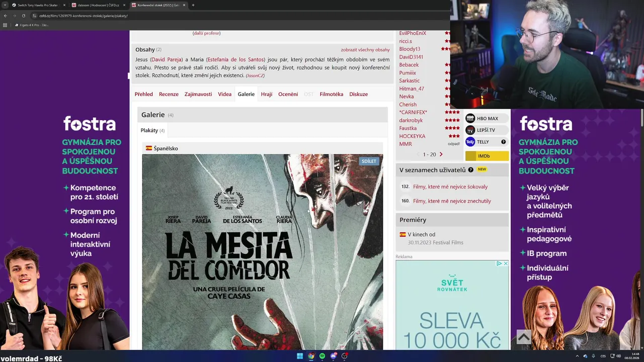The height and width of the screenshot is (362, 644).
Task: Open 'Filmy, které mě nejvíce šokovaly' list
Action: click(x=450, y=187)
